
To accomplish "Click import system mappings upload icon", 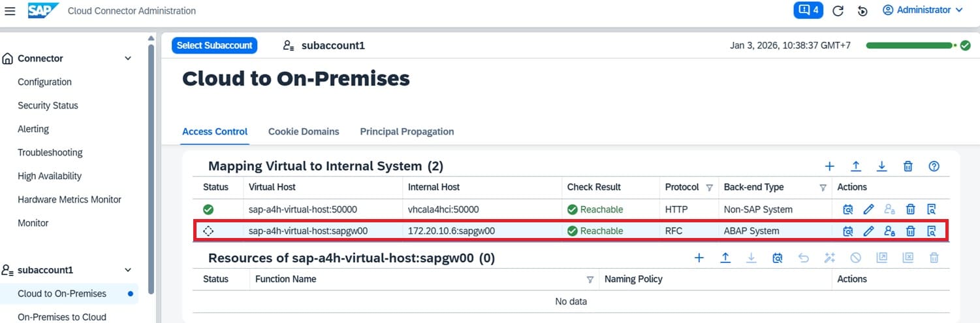I will click(856, 166).
